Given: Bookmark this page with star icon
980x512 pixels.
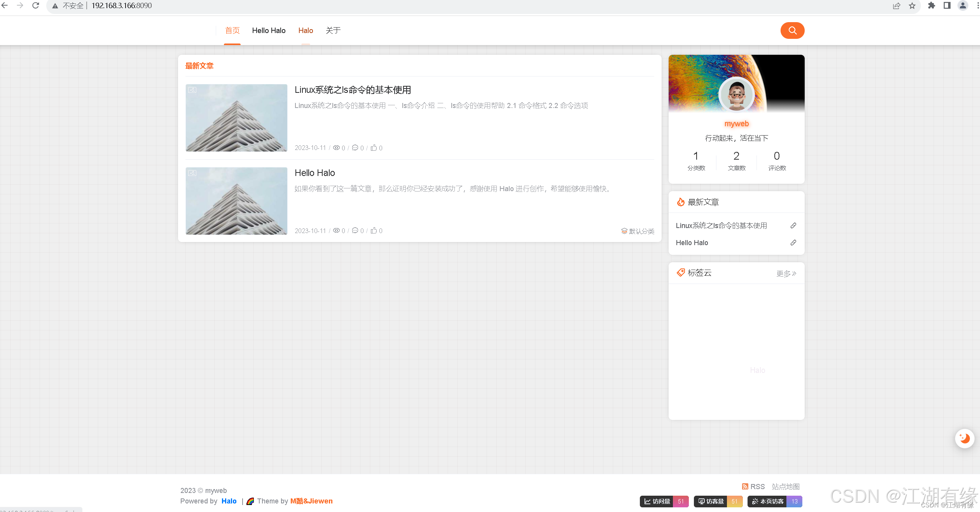Looking at the screenshot, I should tap(912, 6).
